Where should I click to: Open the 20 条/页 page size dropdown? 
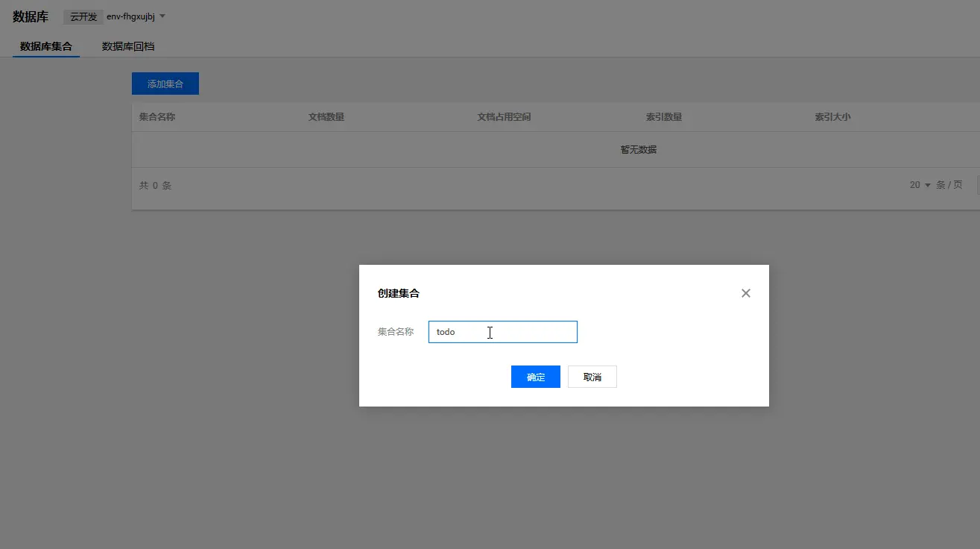(x=920, y=185)
